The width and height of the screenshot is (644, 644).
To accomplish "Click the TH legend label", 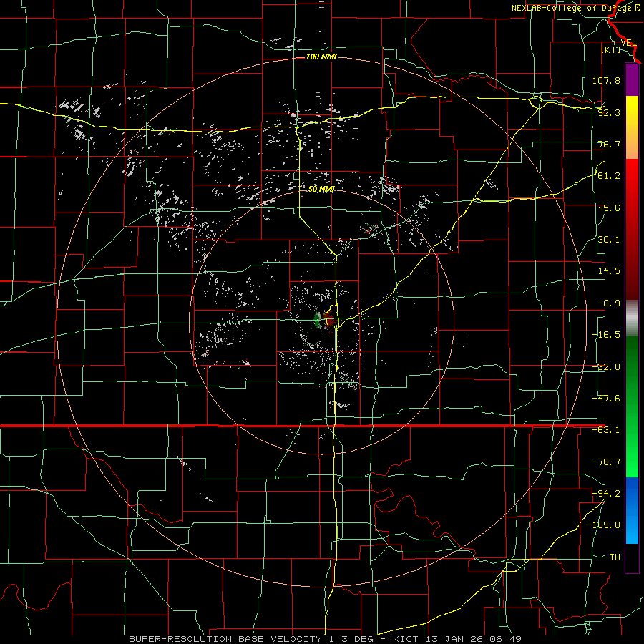I will pyautogui.click(x=615, y=557).
